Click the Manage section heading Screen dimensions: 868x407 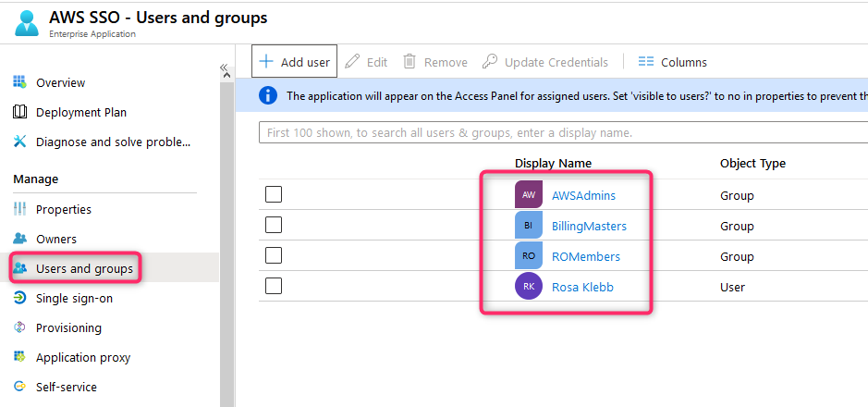click(x=35, y=179)
